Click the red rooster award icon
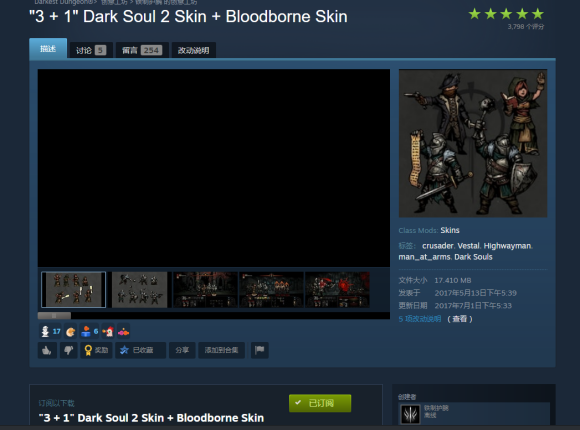The height and width of the screenshot is (430, 580). [x=108, y=332]
